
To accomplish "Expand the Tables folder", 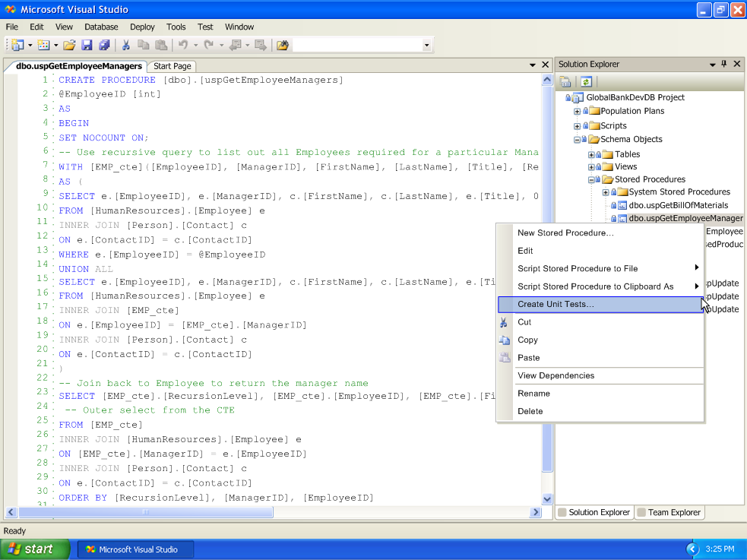I will 591,155.
